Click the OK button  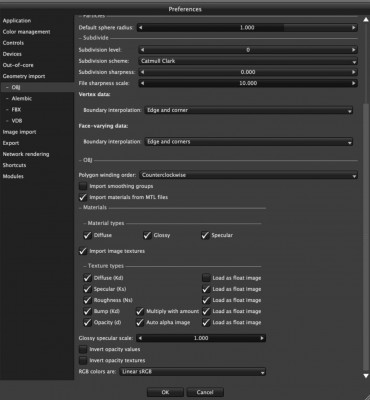[x=165, y=392]
